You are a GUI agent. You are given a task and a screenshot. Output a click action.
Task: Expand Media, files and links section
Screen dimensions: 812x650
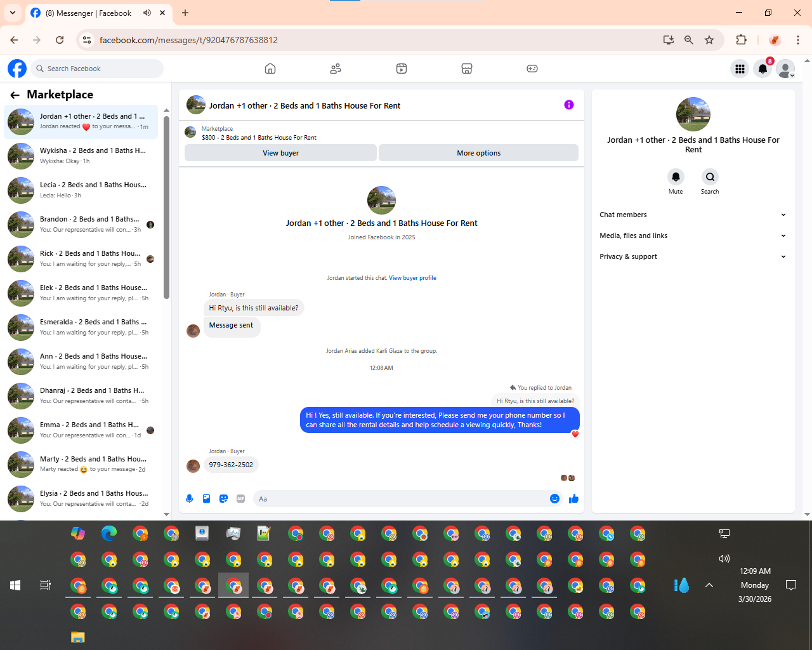click(693, 235)
